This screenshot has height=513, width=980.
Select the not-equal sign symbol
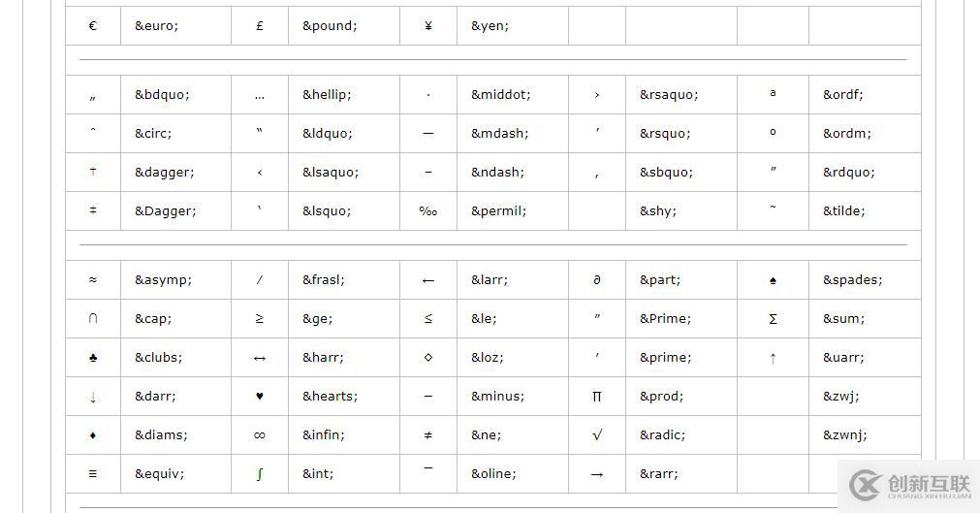(x=428, y=435)
